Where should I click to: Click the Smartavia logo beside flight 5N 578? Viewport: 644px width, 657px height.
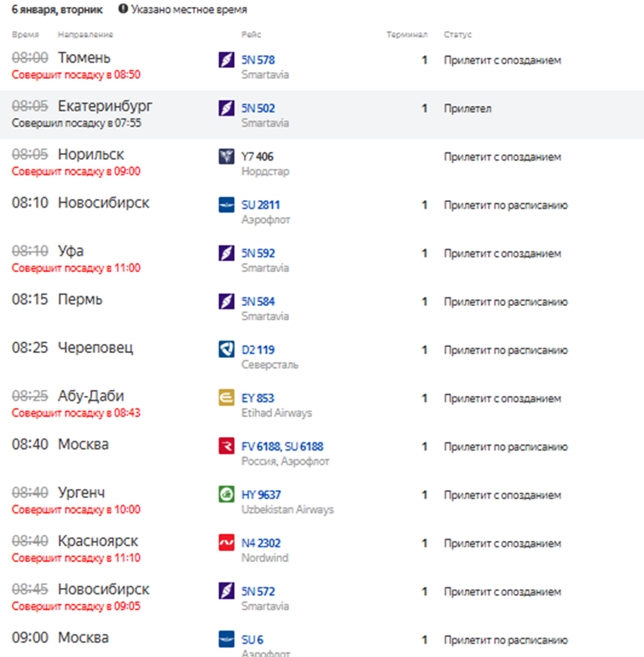[226, 60]
